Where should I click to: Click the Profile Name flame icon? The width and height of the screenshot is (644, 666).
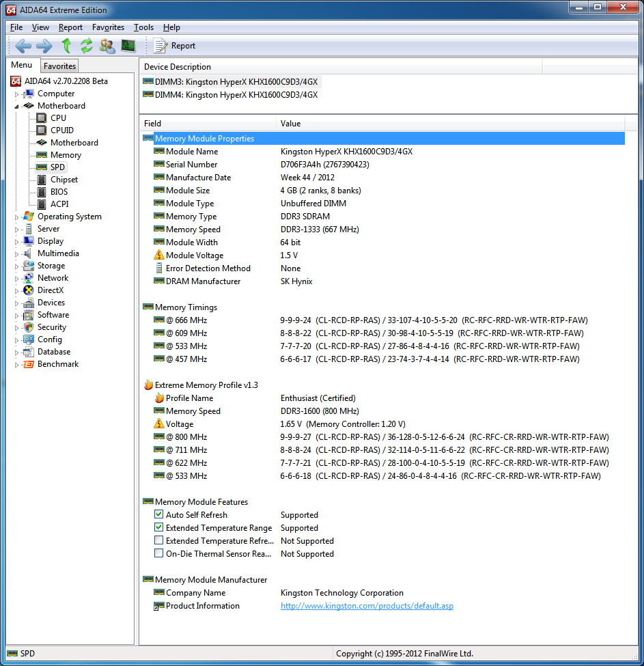pyautogui.click(x=159, y=398)
